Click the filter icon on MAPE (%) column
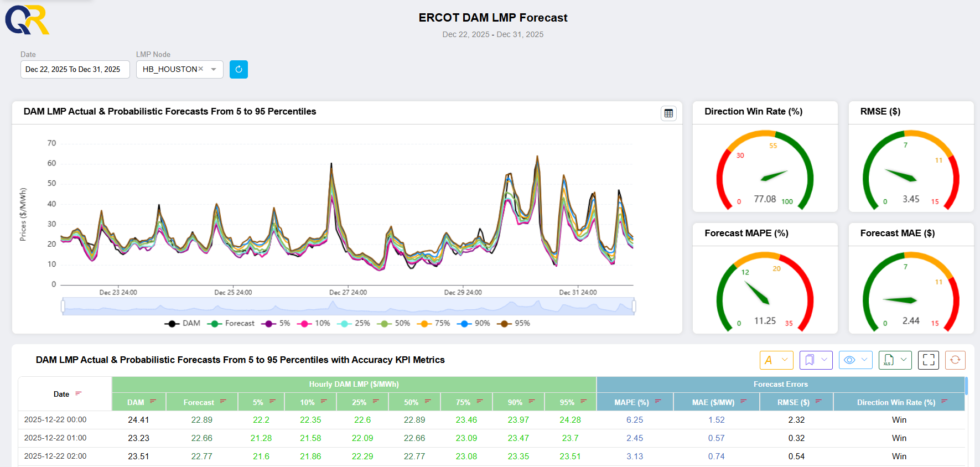The width and height of the screenshot is (980, 467). coord(658,401)
